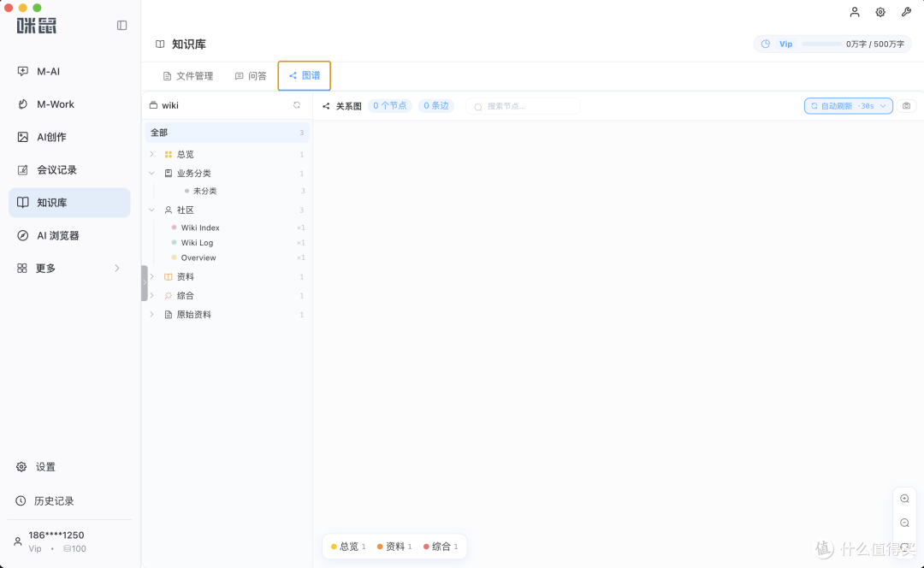The height and width of the screenshot is (568, 924).
Task: Zoom in on the graph
Action: (904, 499)
